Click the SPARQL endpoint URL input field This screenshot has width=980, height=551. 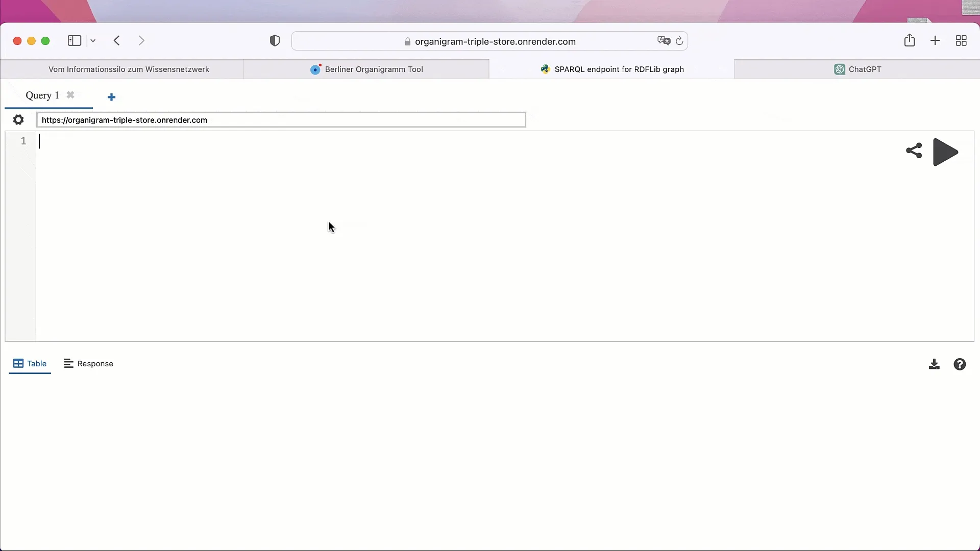coord(281,120)
